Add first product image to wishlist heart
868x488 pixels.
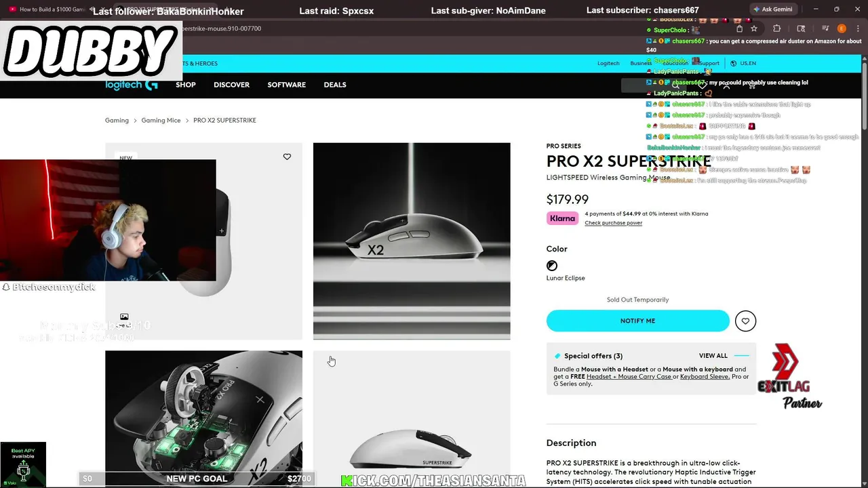tap(287, 157)
